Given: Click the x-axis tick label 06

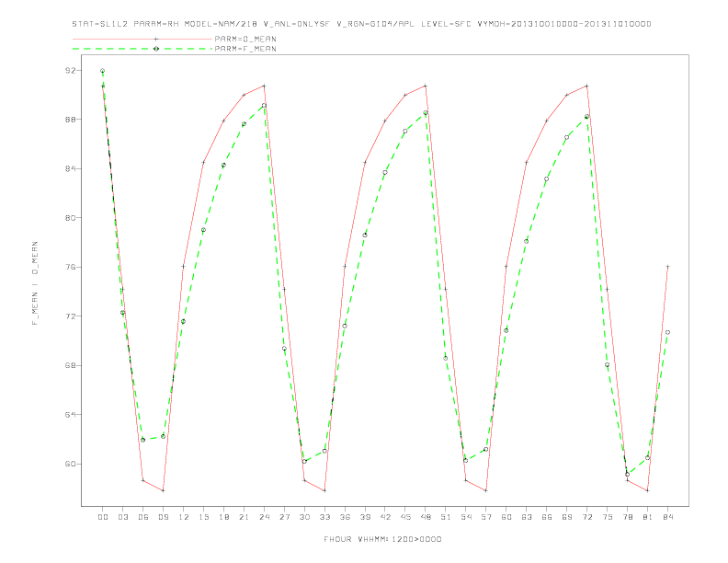Looking at the screenshot, I should (143, 517).
